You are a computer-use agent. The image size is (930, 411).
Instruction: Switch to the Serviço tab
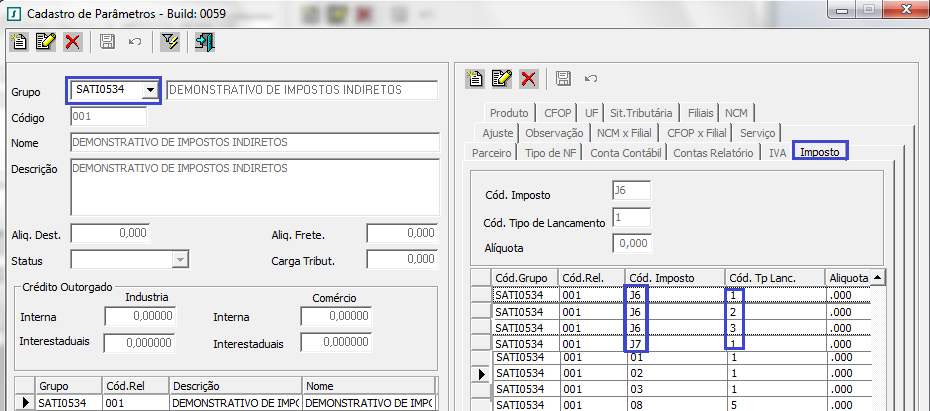[x=757, y=133]
